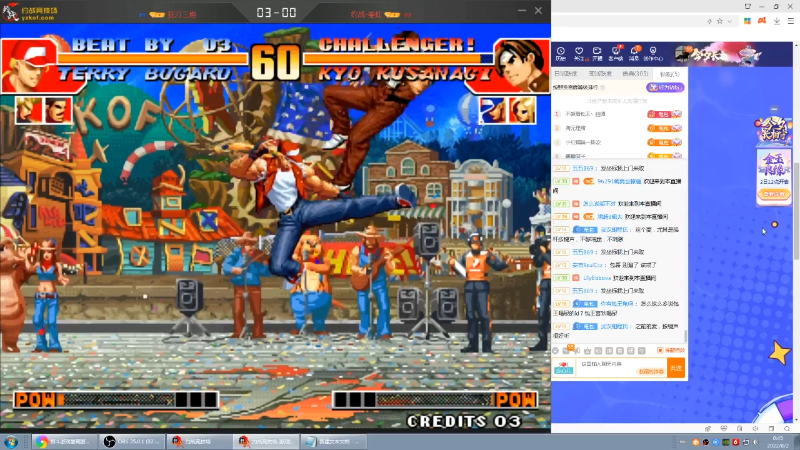
Task: Click the second gray square icon after crown
Action: [609, 351]
